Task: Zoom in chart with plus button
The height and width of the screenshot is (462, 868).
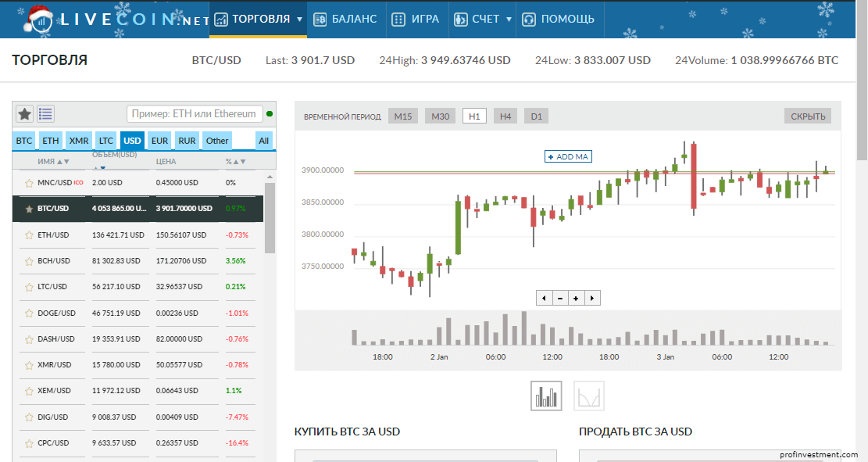Action: pyautogui.click(x=576, y=298)
